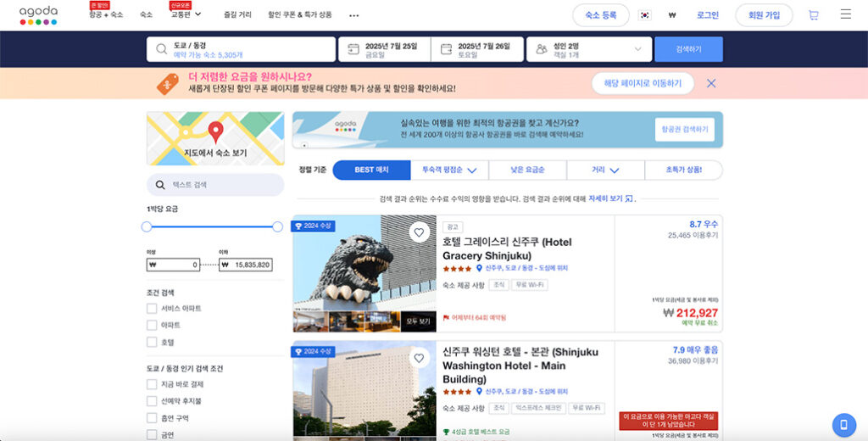Click Hotel Gracery location pin icon

click(480, 268)
